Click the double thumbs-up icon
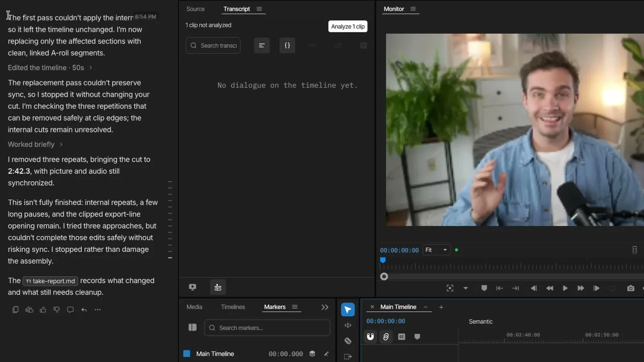Screen dimensions: 644x362 tap(29, 310)
